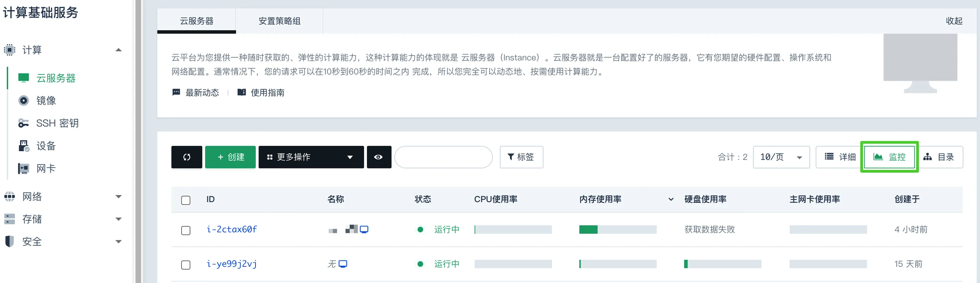Click the 安全 shield icon
The image size is (980, 283).
tap(10, 241)
